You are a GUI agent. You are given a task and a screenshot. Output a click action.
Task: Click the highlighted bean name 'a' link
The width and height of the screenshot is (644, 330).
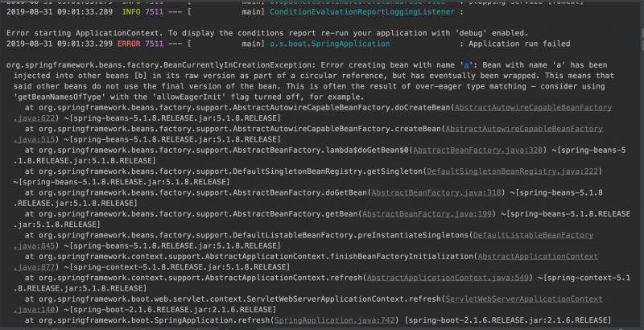(466, 65)
